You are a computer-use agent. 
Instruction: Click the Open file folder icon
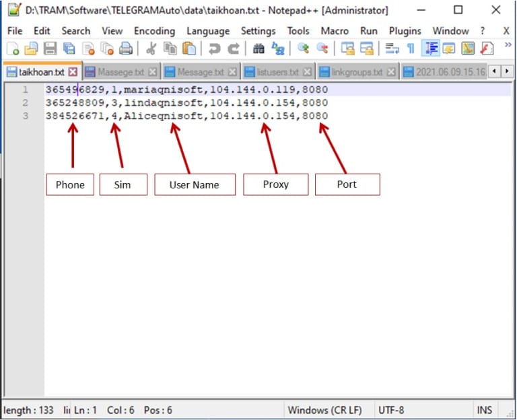pos(31,48)
